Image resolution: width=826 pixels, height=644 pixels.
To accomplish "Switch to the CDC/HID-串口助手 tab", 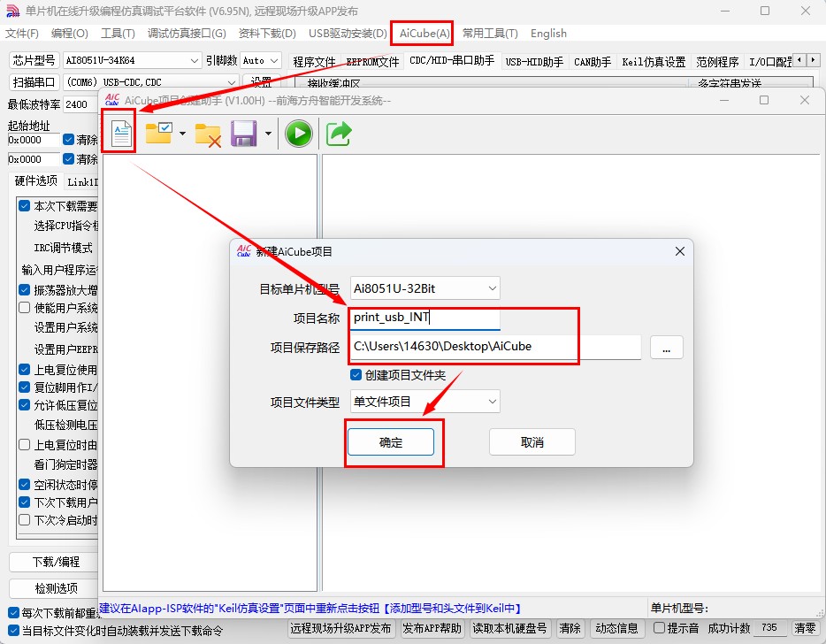I will click(452, 61).
